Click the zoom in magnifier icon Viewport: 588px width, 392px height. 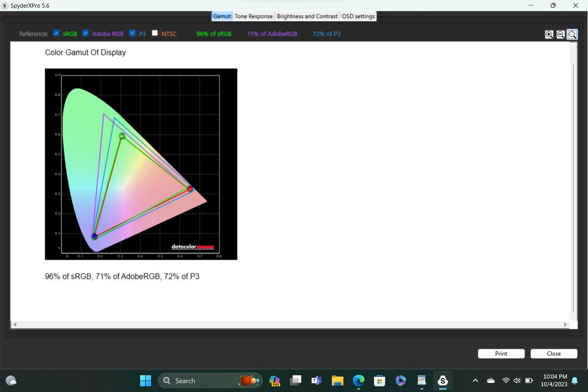(x=550, y=34)
